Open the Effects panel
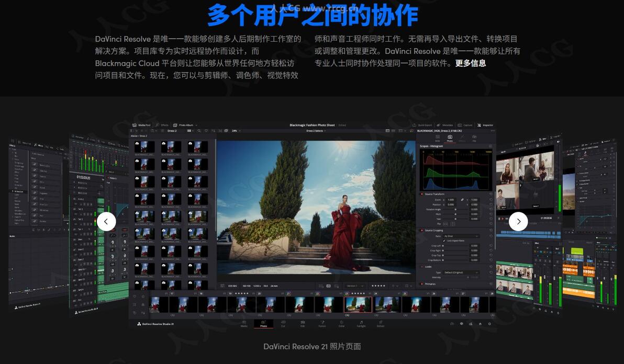This screenshot has height=364, width=624. point(162,125)
